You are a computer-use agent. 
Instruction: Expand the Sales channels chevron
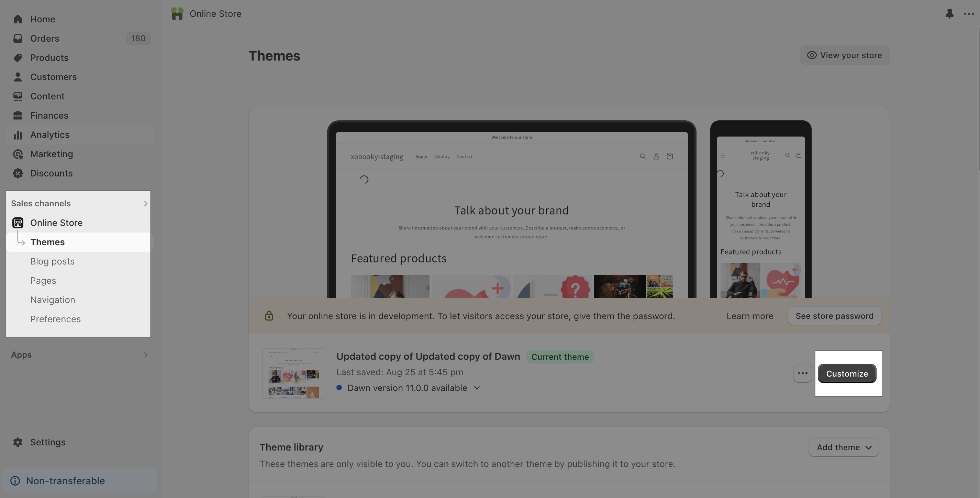tap(145, 204)
